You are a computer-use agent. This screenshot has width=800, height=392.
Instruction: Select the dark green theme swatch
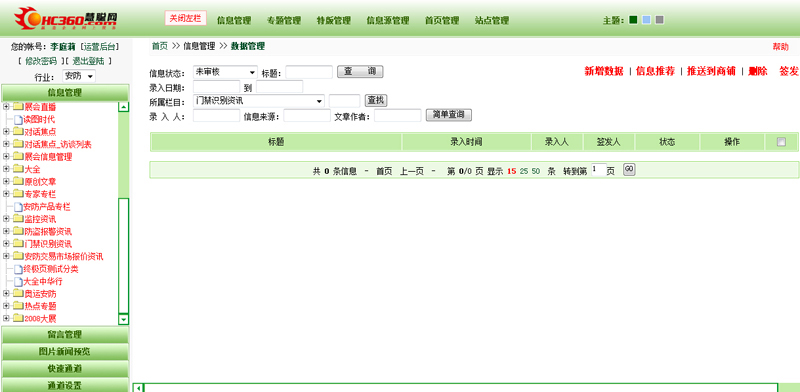click(633, 20)
